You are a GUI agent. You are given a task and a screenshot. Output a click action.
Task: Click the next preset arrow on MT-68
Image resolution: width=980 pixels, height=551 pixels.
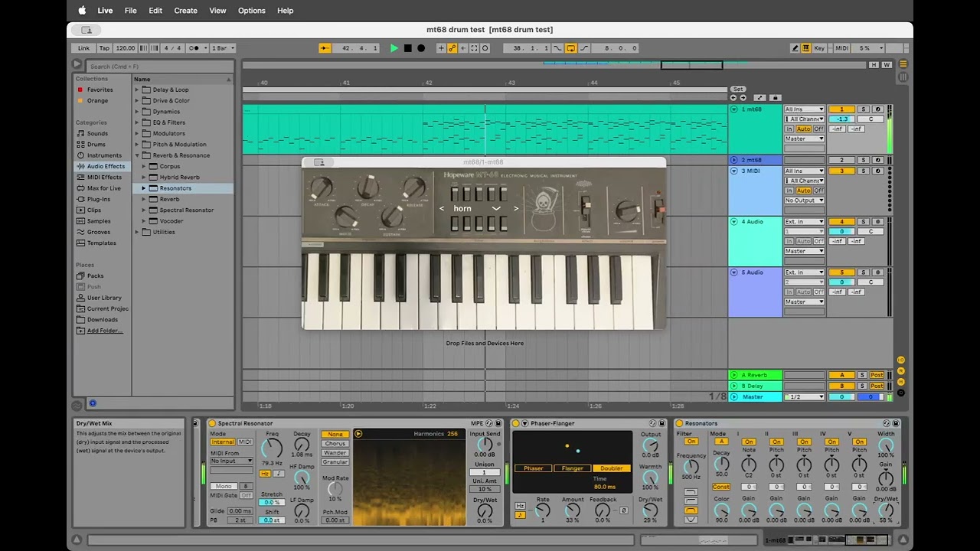tap(516, 208)
